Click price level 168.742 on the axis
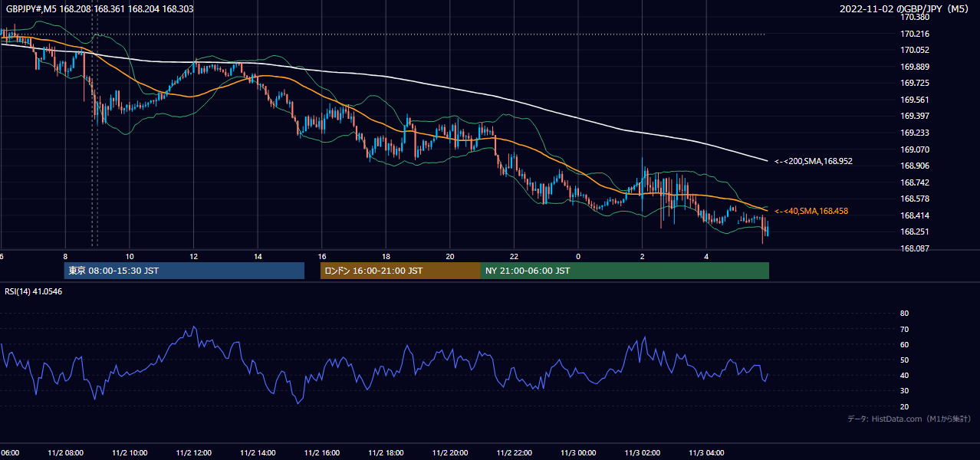Image resolution: width=980 pixels, height=460 pixels. pyautogui.click(x=915, y=182)
